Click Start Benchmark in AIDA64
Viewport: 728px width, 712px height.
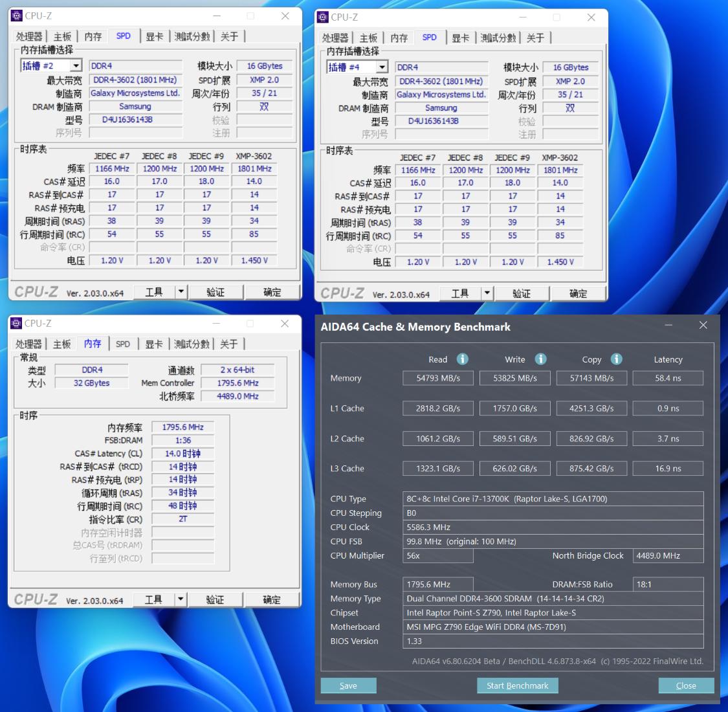click(x=517, y=685)
